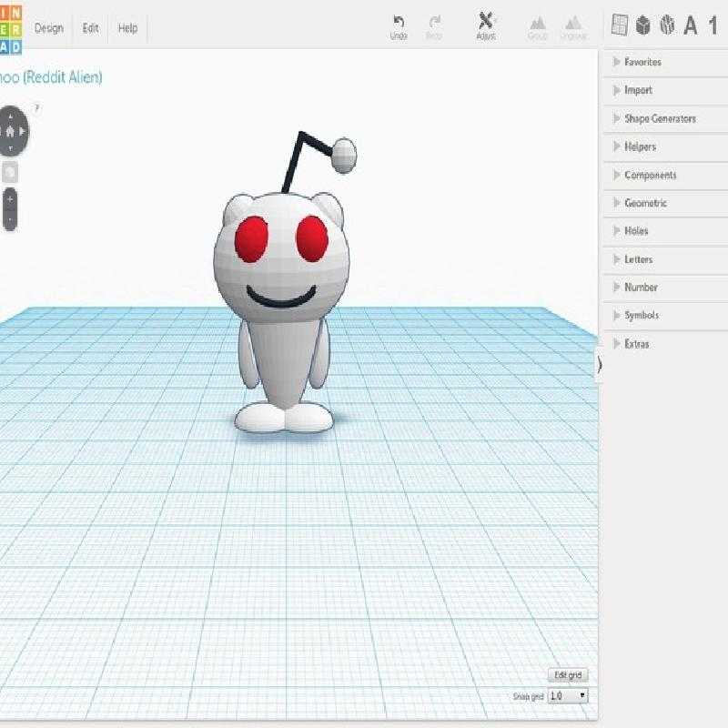Choose the round shape icon beside the box icon
728x728 pixels.
[x=667, y=25]
